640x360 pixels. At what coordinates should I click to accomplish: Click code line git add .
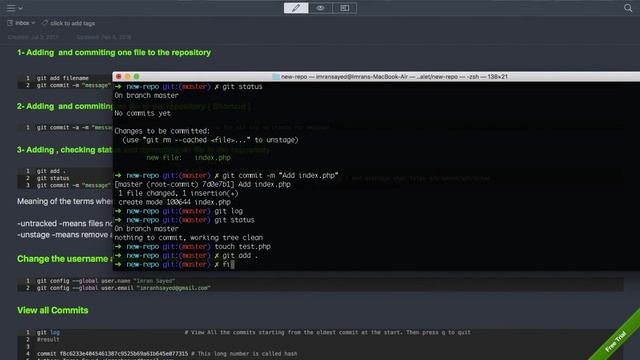click(x=51, y=171)
